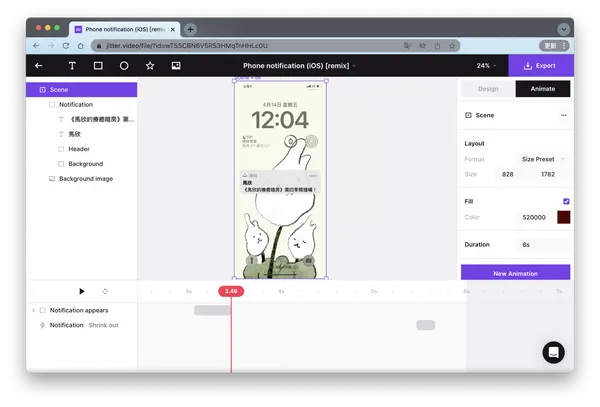Select the Rectangle shape tool
This screenshot has width=600, height=407.
click(x=98, y=66)
